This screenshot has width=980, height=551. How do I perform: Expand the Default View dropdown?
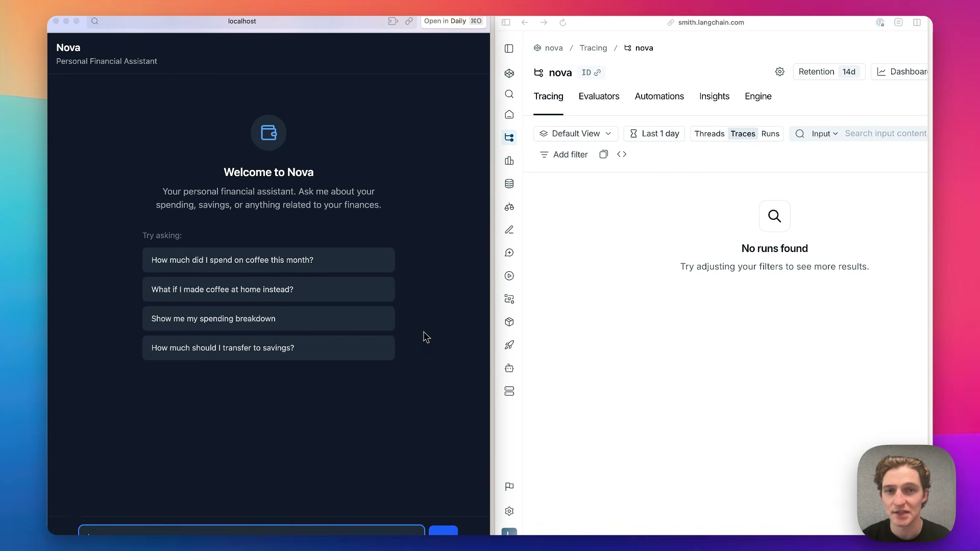(575, 134)
